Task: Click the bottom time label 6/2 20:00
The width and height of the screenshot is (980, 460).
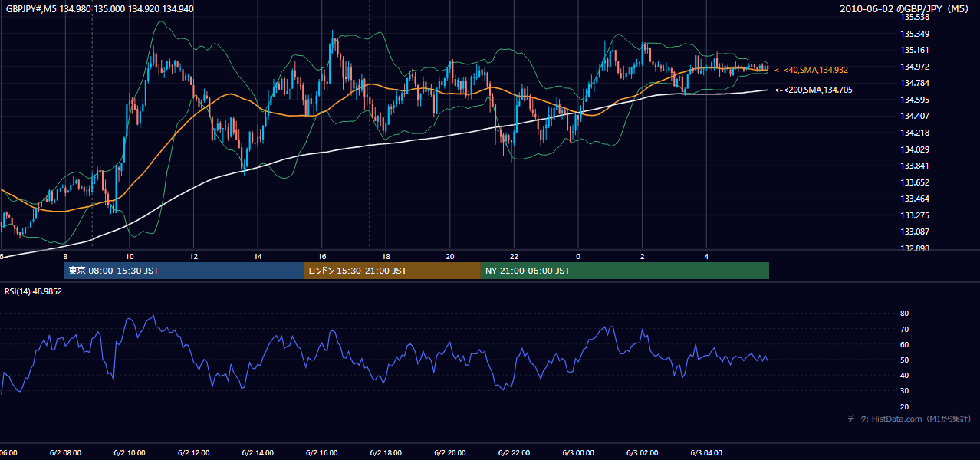Action: [x=450, y=453]
